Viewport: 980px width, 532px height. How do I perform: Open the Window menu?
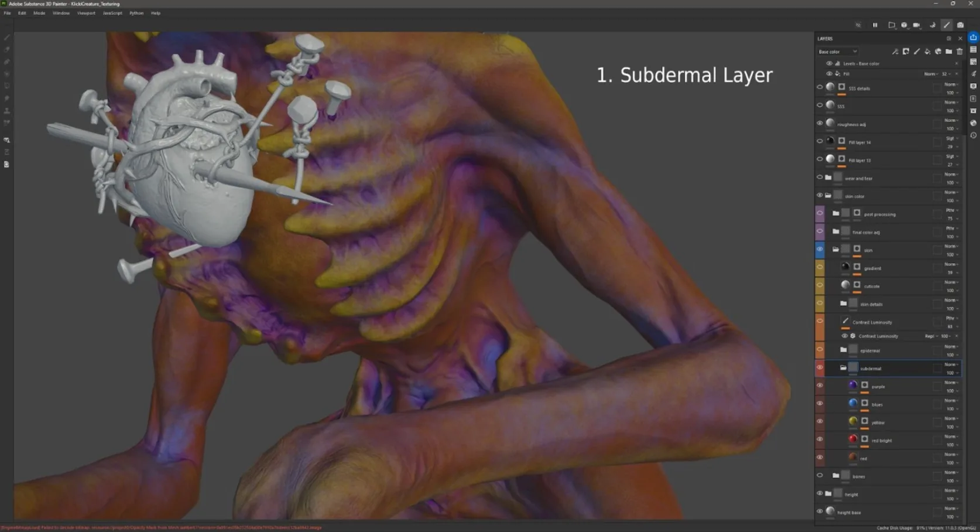click(x=61, y=13)
